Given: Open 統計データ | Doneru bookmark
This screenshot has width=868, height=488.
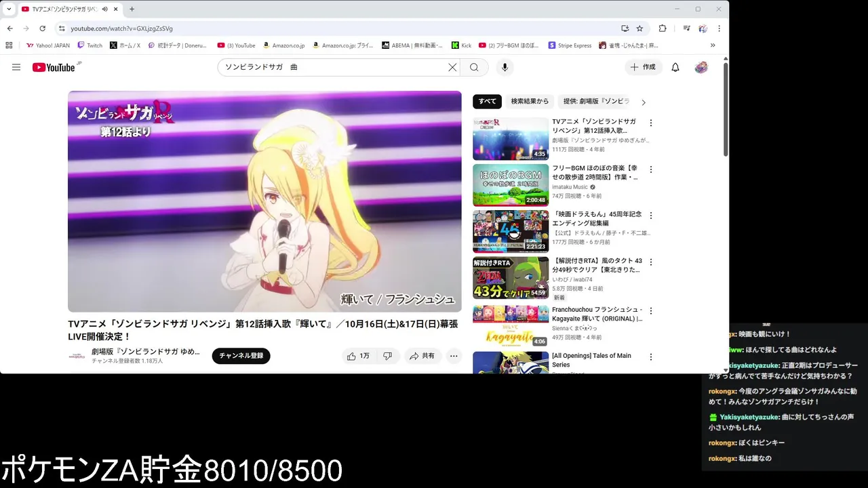Looking at the screenshot, I should [177, 45].
